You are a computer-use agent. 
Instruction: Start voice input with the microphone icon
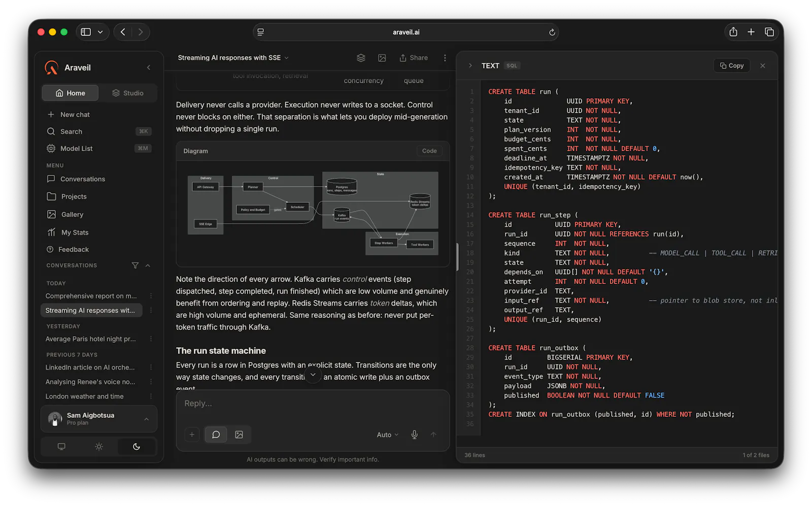coord(415,435)
